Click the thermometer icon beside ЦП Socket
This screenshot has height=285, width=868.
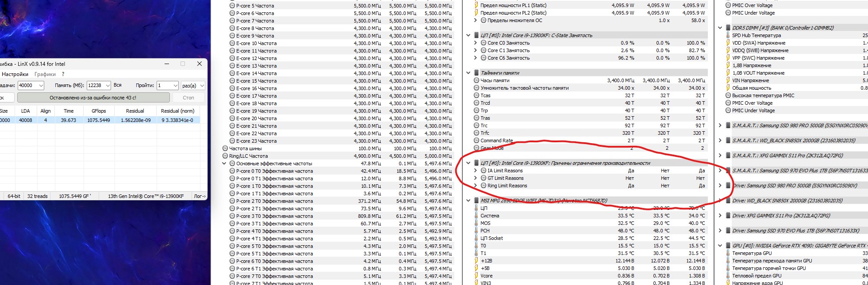coord(476,238)
